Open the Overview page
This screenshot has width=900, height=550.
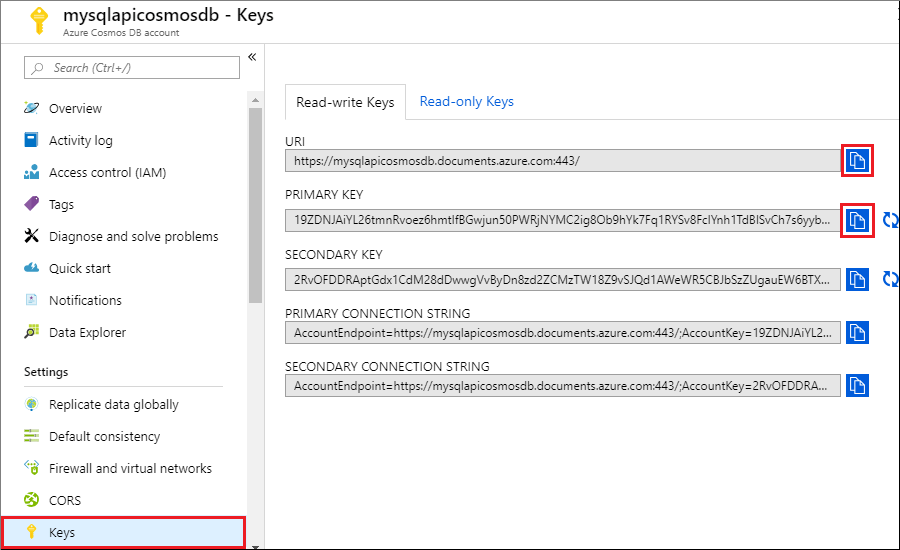tap(75, 108)
